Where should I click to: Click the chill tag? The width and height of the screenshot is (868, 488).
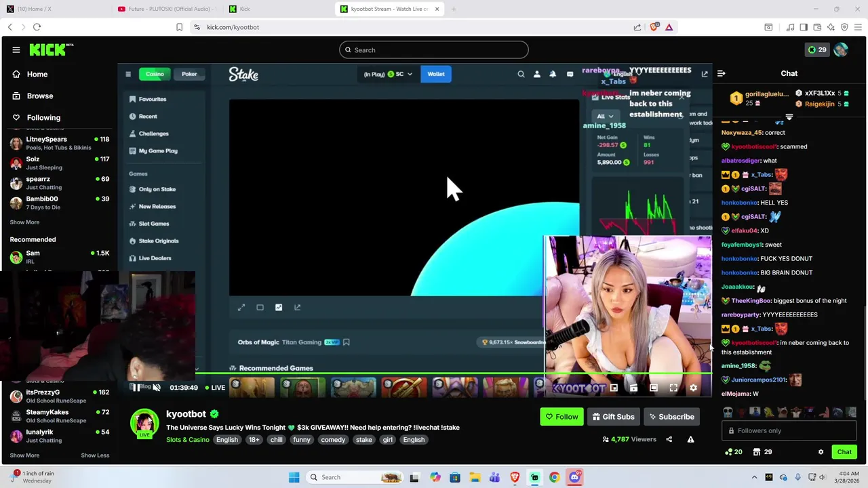(276, 440)
